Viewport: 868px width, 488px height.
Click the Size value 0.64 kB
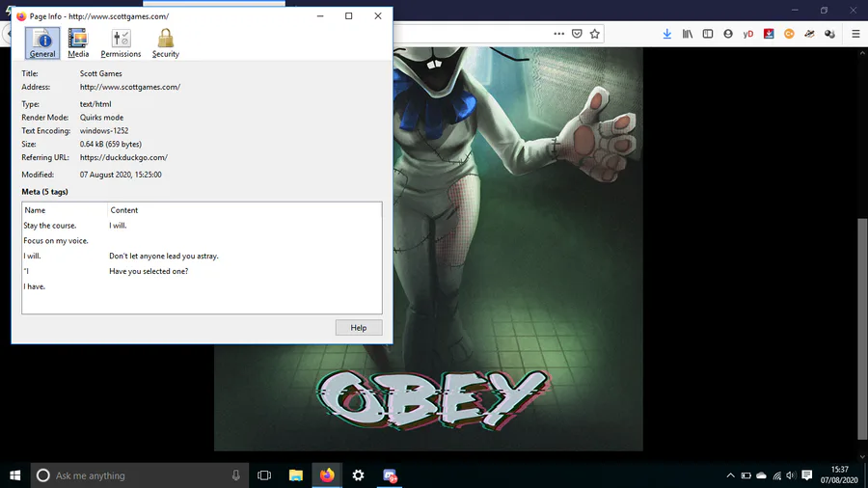(111, 145)
